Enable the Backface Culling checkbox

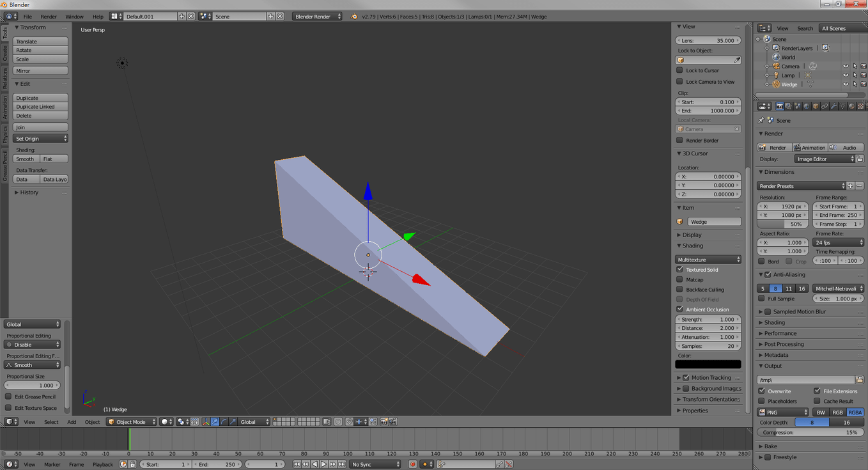(679, 289)
